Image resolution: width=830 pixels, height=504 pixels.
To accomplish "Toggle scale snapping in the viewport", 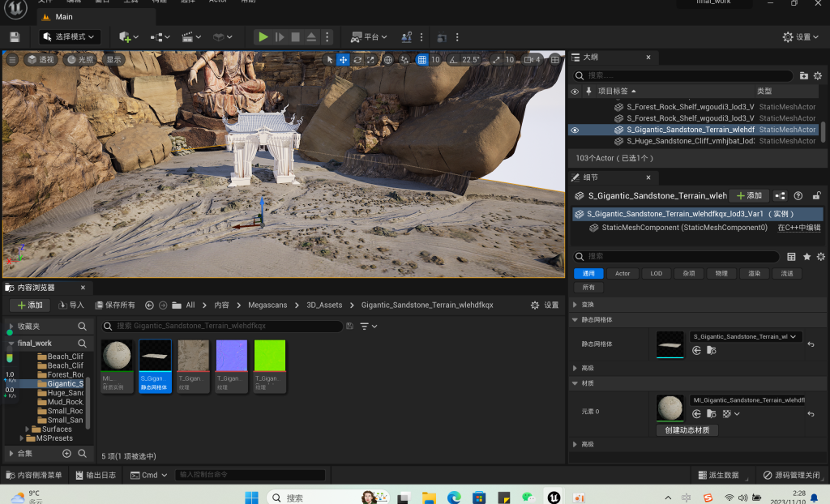I will point(496,60).
